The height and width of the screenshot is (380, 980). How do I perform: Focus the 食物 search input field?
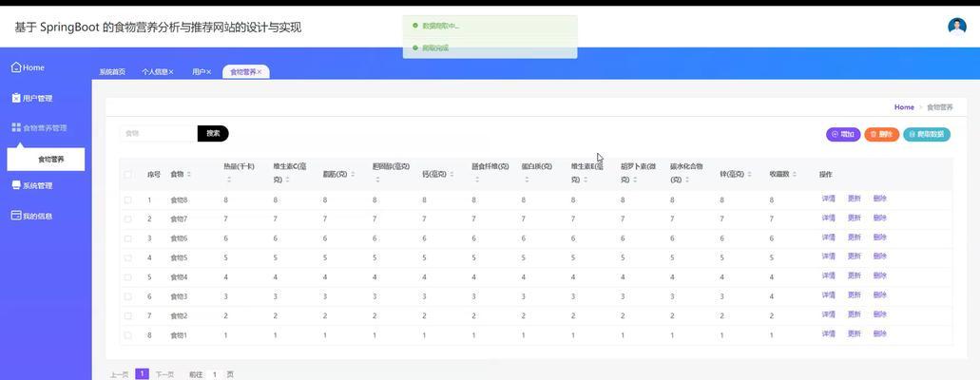point(158,133)
